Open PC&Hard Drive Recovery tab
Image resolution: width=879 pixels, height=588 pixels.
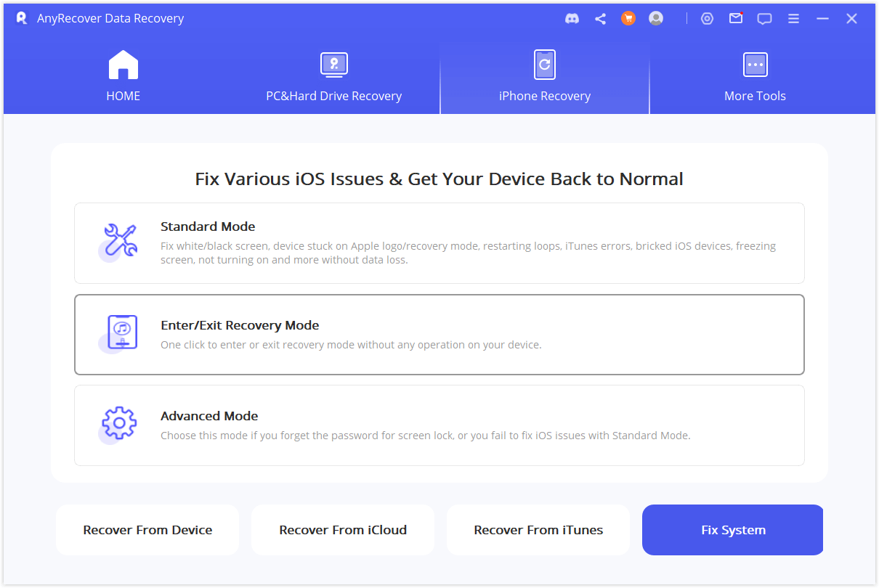coord(333,77)
